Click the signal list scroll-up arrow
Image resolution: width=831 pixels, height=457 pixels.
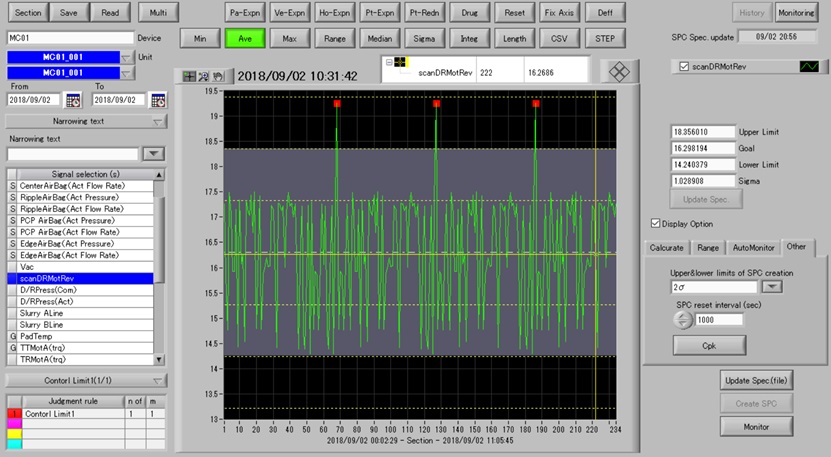coord(158,174)
